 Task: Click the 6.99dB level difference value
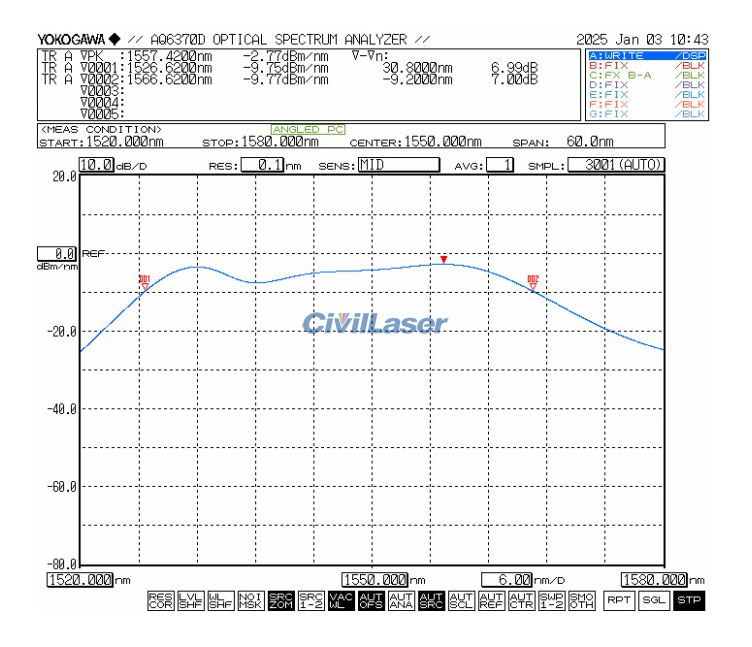tap(514, 68)
